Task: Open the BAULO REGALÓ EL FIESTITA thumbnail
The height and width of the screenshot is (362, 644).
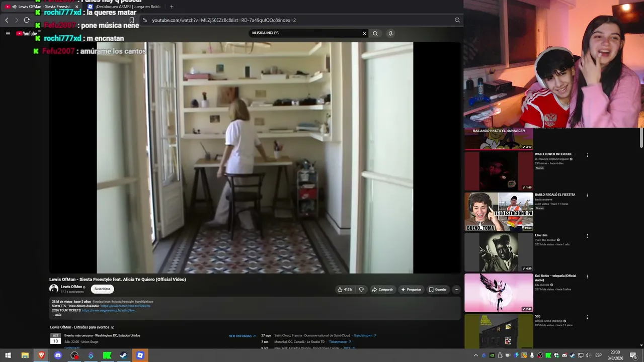Action: click(499, 212)
